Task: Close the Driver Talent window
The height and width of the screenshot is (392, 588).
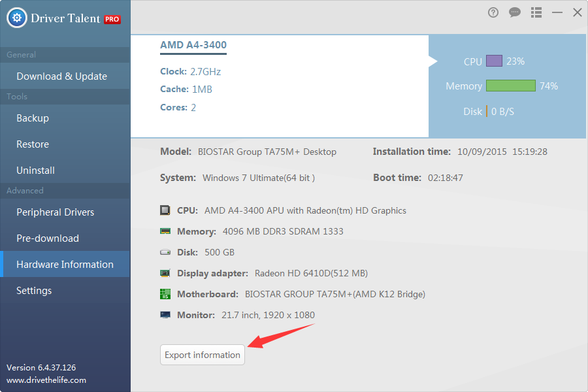Action: pyautogui.click(x=578, y=12)
